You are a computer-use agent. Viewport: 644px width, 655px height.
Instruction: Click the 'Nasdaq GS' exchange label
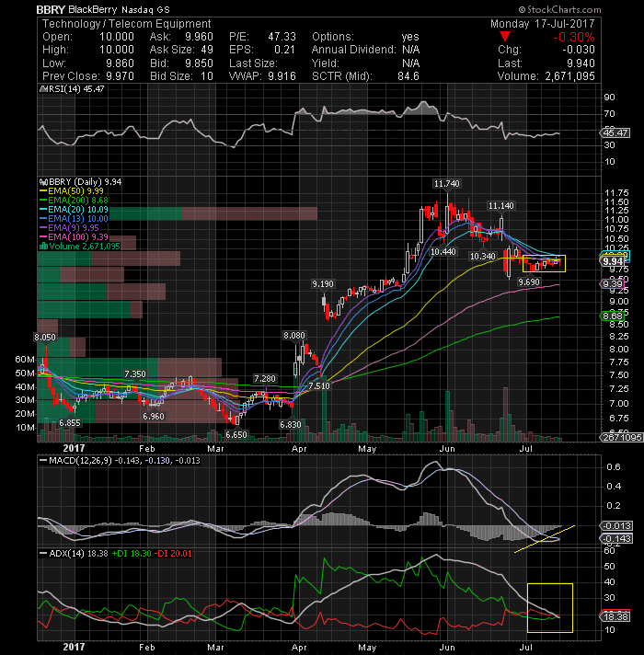coord(145,10)
